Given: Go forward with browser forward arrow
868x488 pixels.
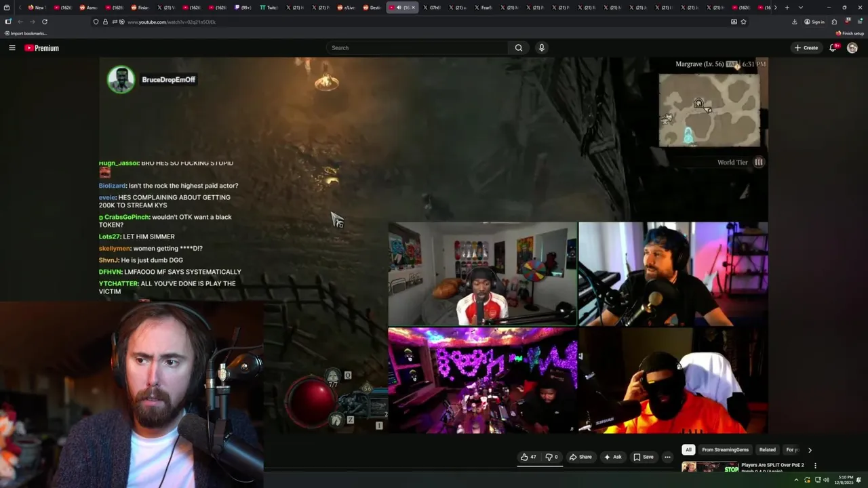Looking at the screenshot, I should 32,22.
